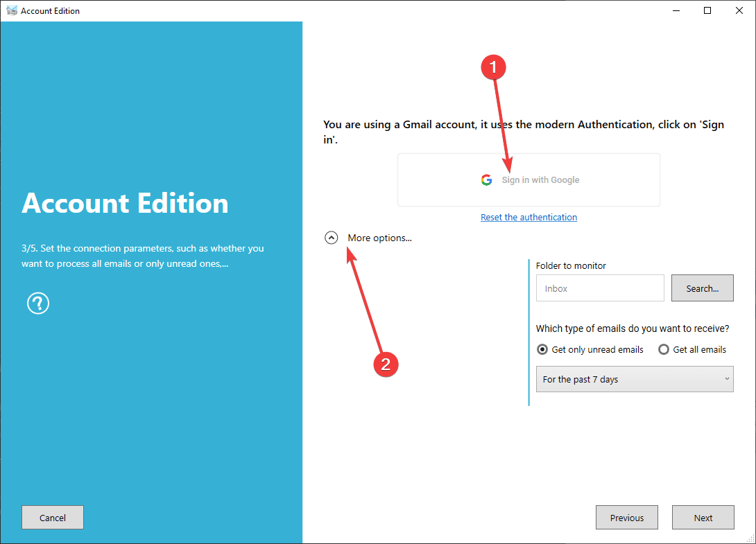This screenshot has height=544, width=756.
Task: Expand the For the past 7 days selector
Action: coord(634,379)
